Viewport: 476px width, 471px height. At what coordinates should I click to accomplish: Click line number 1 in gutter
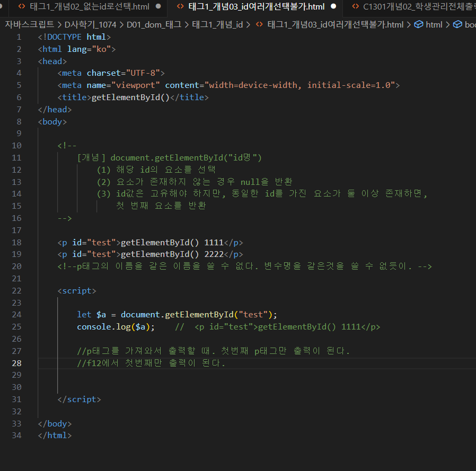(19, 37)
